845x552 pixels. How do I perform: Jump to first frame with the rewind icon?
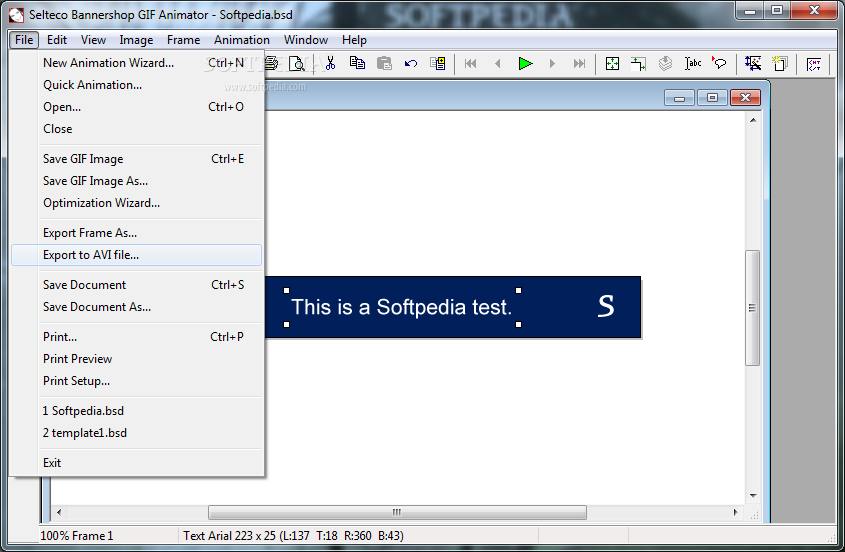(470, 64)
